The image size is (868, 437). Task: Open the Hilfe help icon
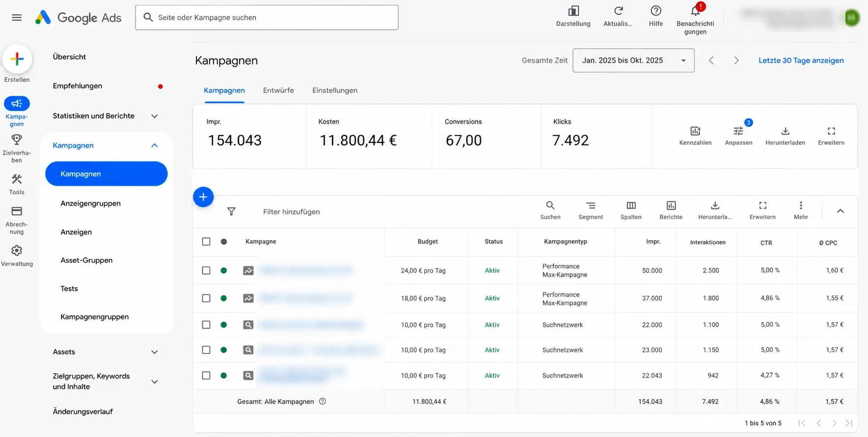(656, 11)
